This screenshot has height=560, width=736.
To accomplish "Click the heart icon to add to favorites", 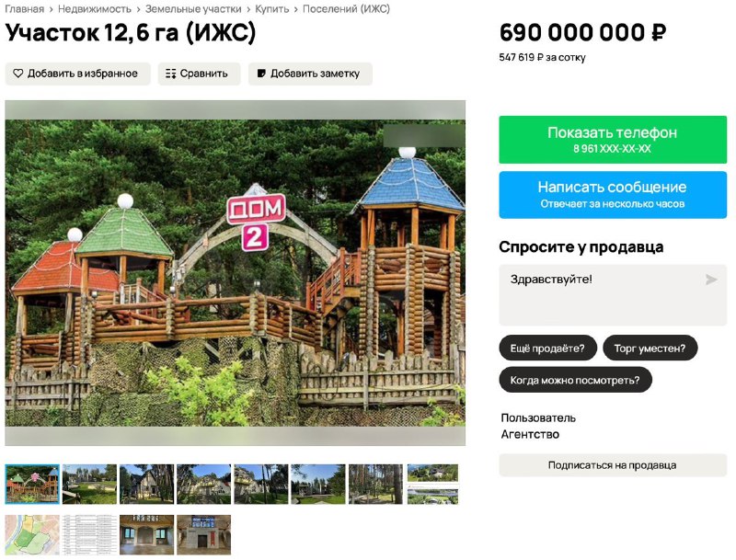I will 17,74.
